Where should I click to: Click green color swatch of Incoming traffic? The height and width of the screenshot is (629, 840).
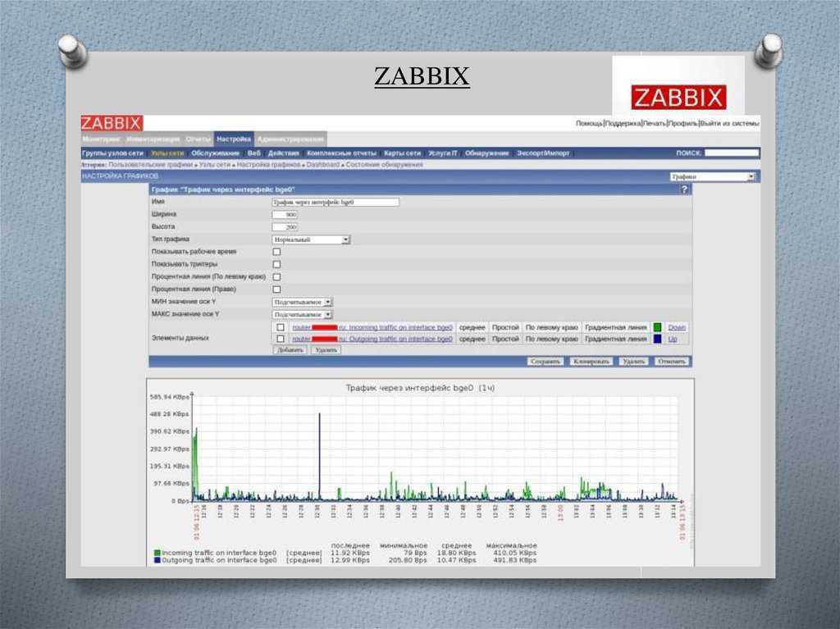point(657,327)
